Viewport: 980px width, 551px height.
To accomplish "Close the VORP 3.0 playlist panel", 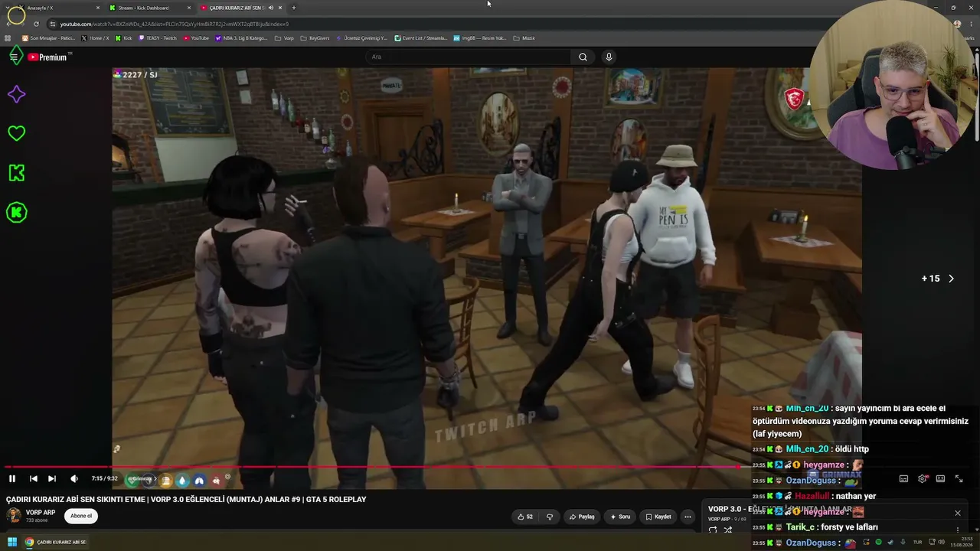I will coord(957,513).
